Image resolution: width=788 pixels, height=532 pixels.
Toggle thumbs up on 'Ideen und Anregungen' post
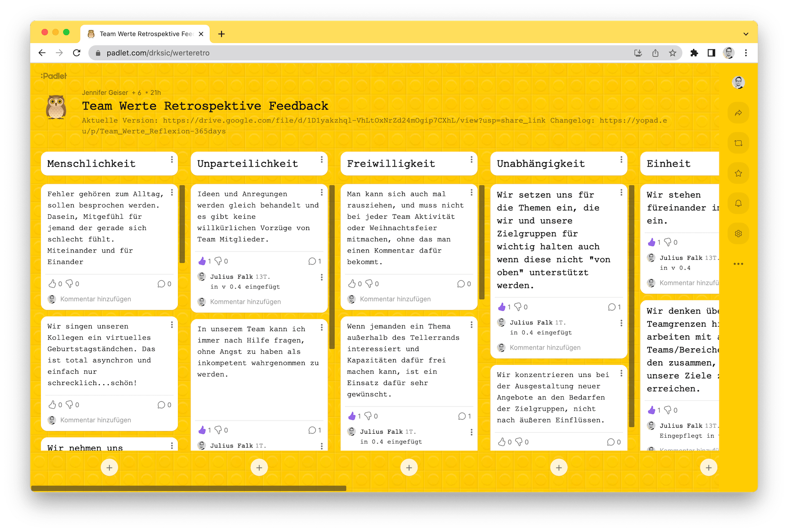coord(202,261)
